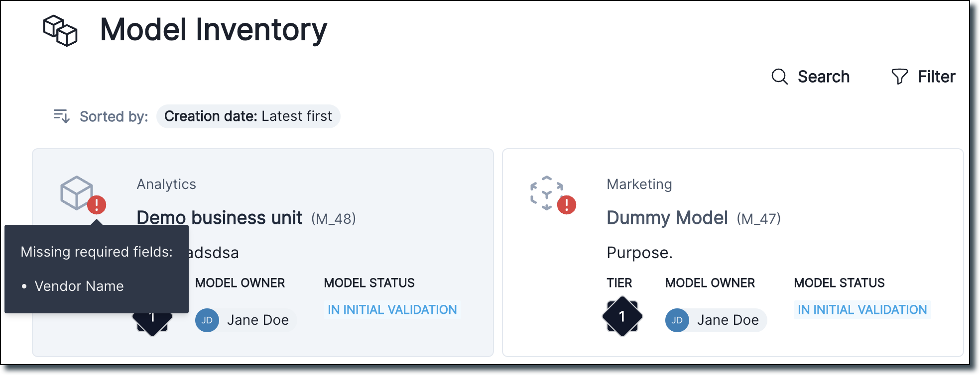Open the Dummy Model (M_47) details

click(x=667, y=218)
